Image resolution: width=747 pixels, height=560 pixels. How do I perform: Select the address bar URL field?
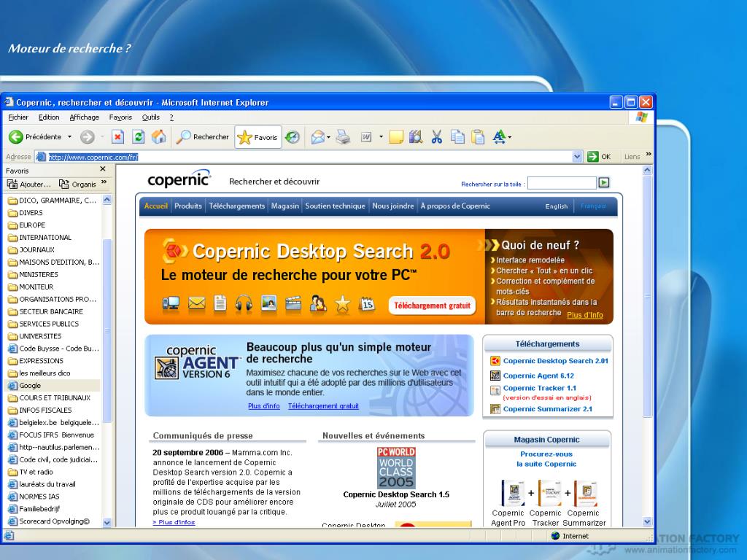(309, 157)
